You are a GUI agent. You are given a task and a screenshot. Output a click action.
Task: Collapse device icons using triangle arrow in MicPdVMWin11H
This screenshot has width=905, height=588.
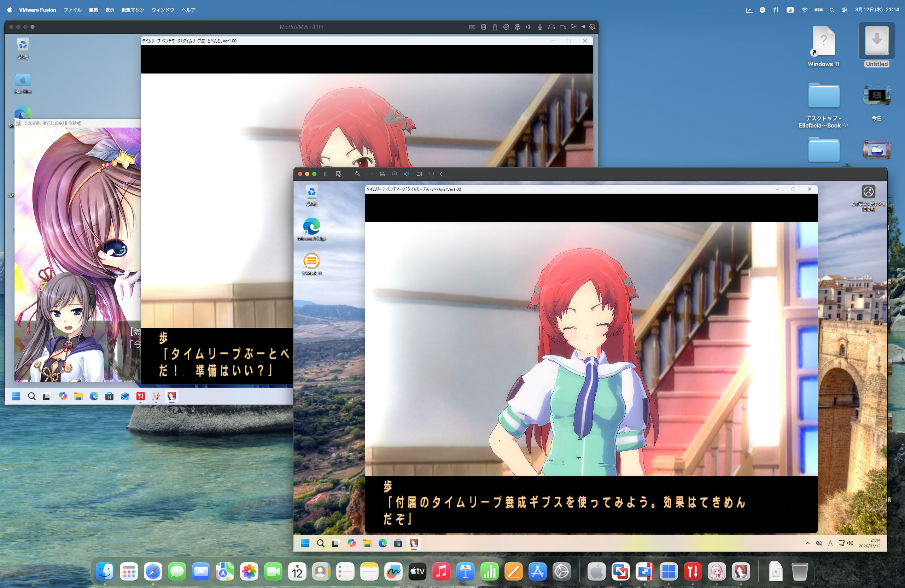tap(583, 27)
